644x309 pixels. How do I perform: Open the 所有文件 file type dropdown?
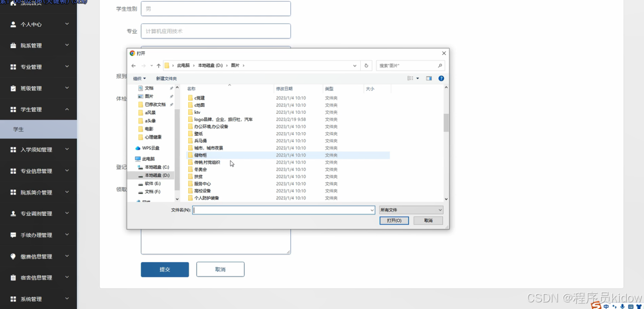pyautogui.click(x=411, y=210)
